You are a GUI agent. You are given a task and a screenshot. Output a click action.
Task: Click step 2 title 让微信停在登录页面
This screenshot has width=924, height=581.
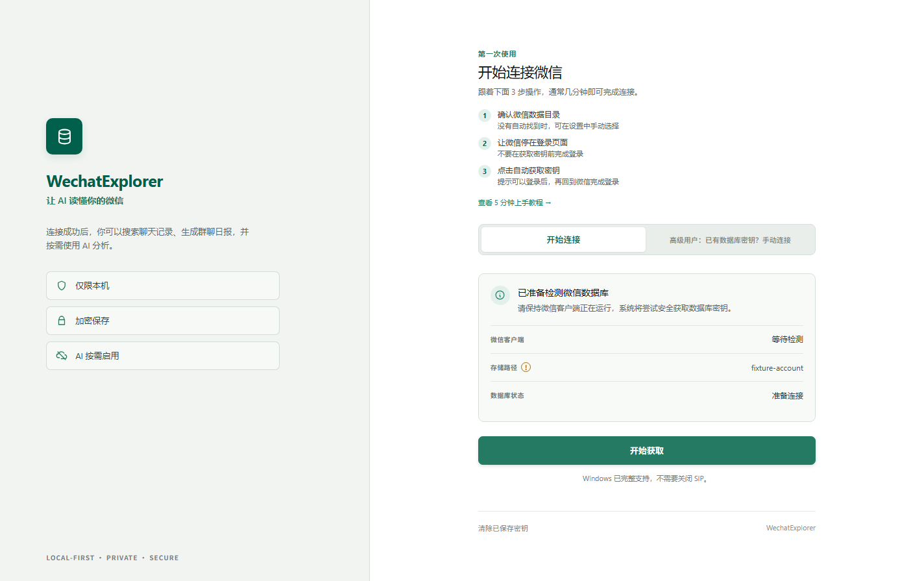[x=533, y=143]
